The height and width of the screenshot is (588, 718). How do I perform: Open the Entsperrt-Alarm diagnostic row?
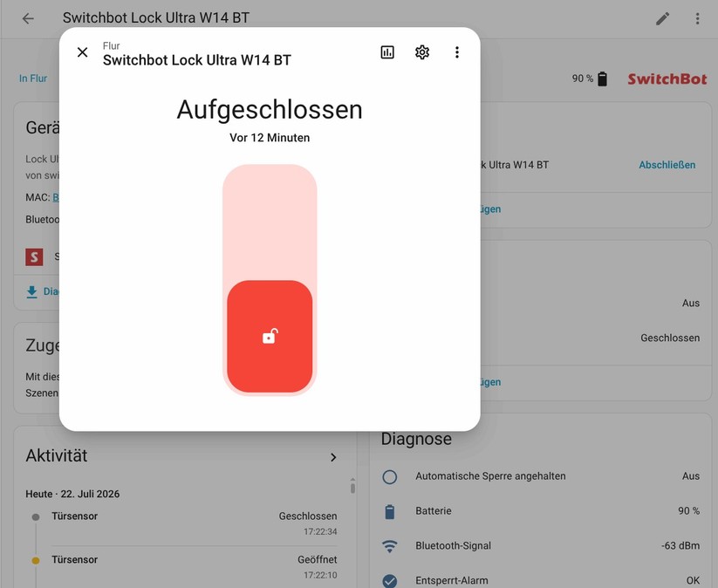pyautogui.click(x=540, y=580)
